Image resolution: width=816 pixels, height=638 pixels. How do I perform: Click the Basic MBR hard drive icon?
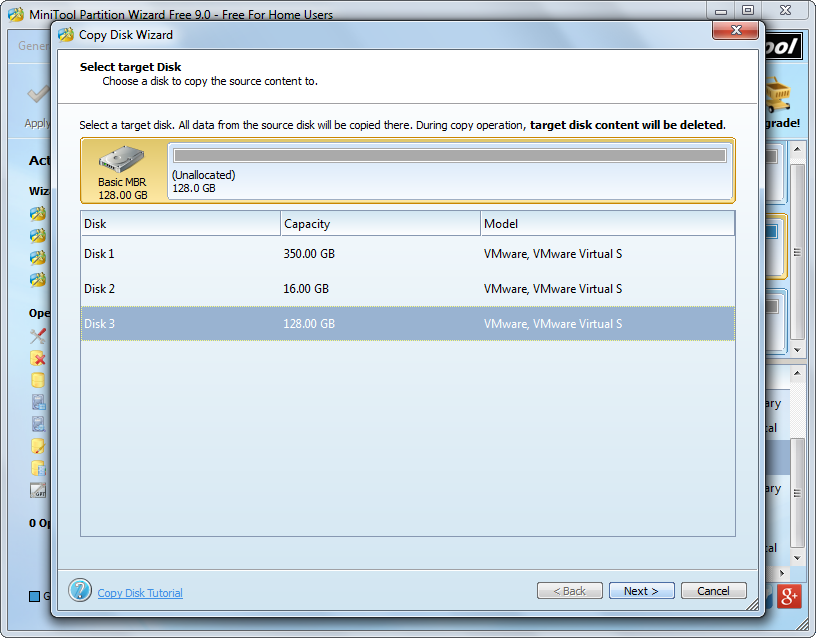tap(122, 159)
